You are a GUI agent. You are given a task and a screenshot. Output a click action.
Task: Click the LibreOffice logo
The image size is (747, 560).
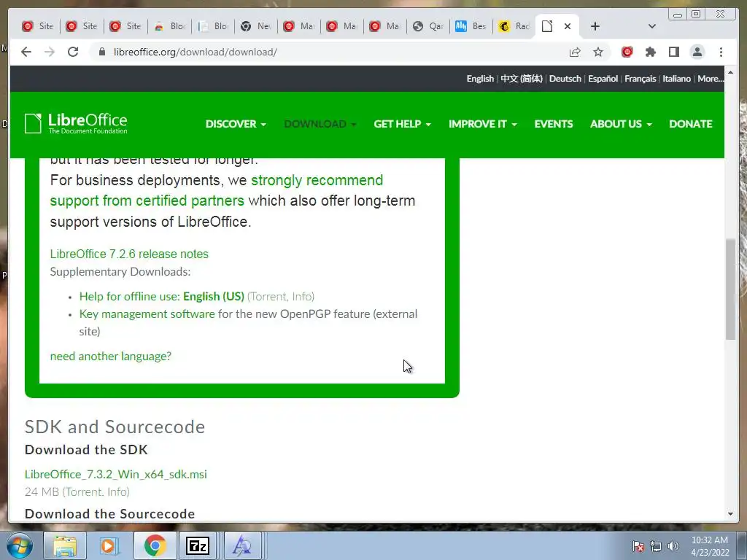click(x=76, y=124)
